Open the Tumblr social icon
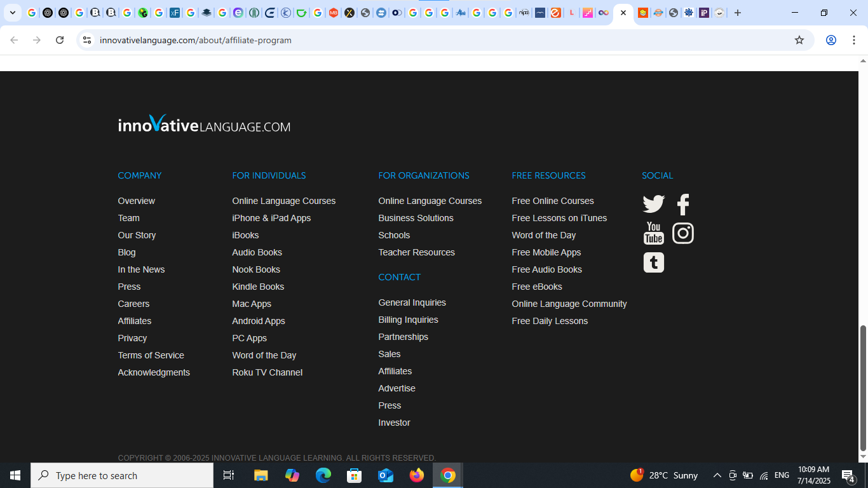 tap(653, 262)
